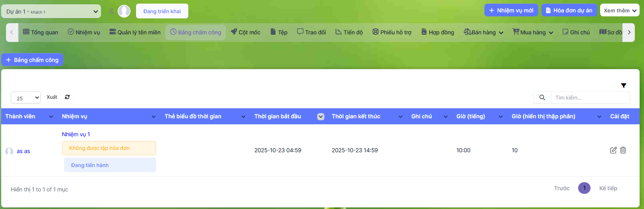Click the Hóa đơn dự án button
Image resolution: width=644 pixels, height=209 pixels.
569,10
